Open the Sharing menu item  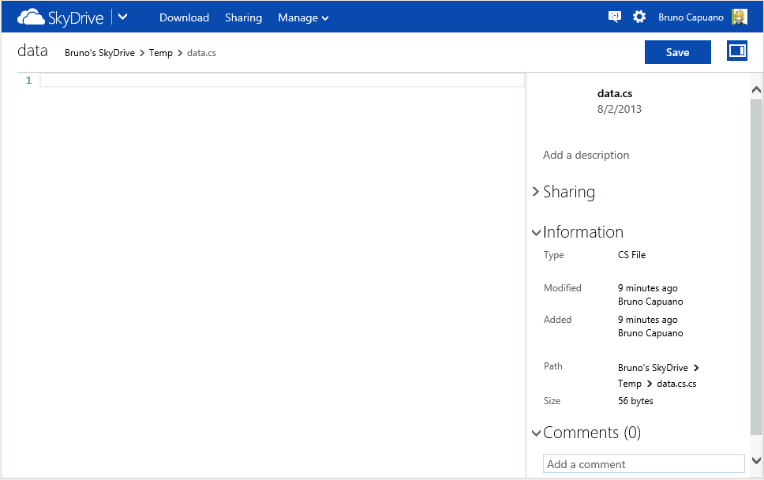point(243,18)
